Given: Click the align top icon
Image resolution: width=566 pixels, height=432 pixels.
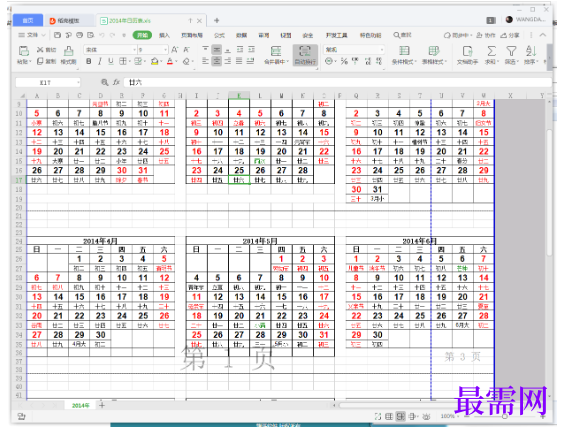Looking at the screenshot, I should (x=205, y=49).
